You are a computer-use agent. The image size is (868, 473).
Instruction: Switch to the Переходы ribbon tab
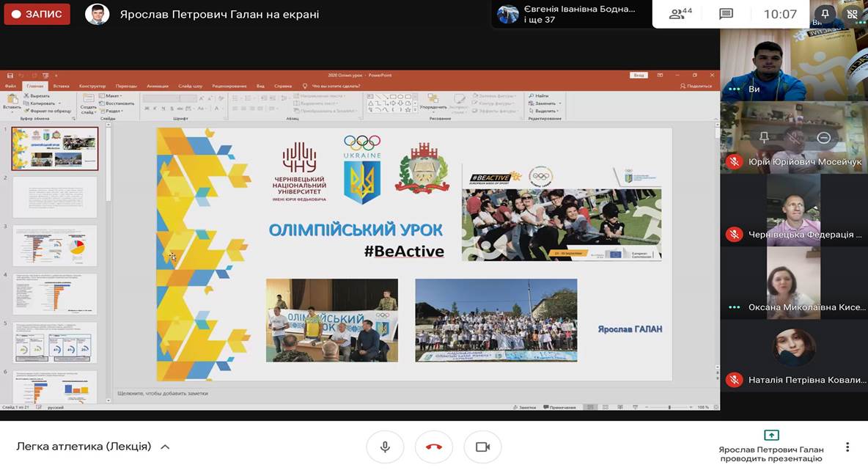[126, 86]
